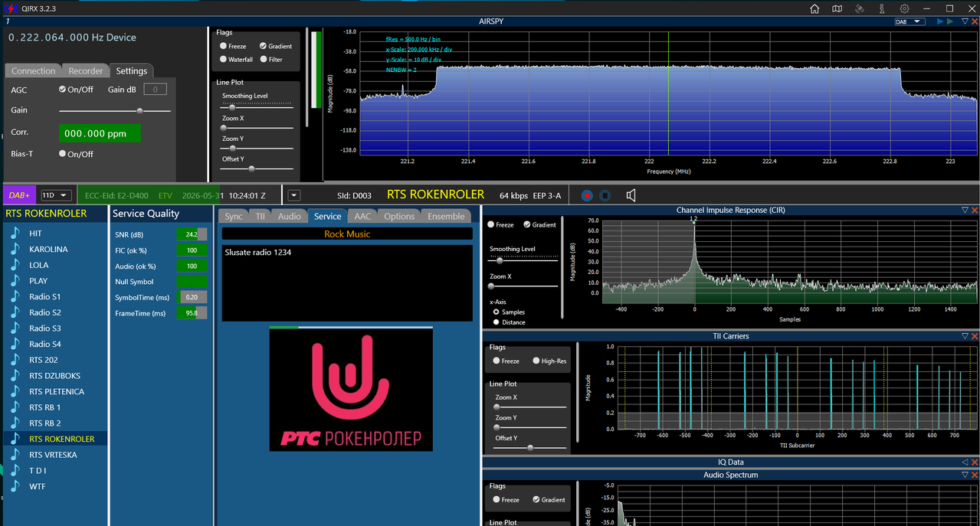
Task: Close the AIRSPY spectrum panel
Action: (975, 21)
